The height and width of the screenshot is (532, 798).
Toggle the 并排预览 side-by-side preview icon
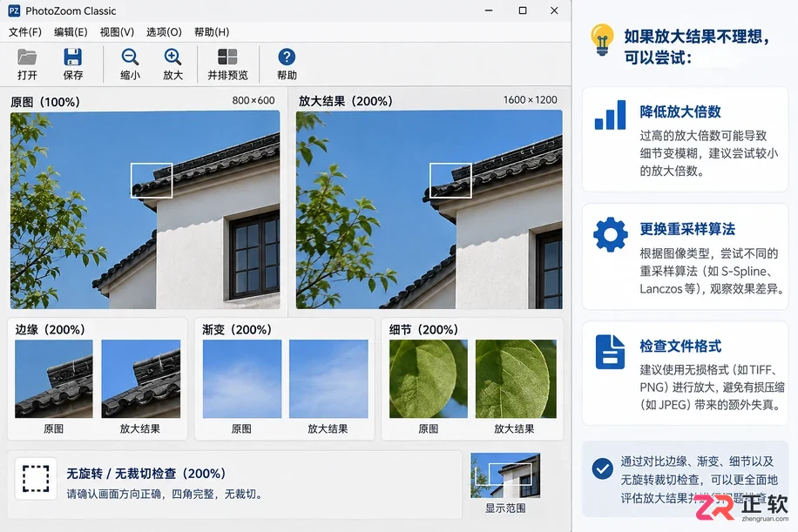pos(227,57)
